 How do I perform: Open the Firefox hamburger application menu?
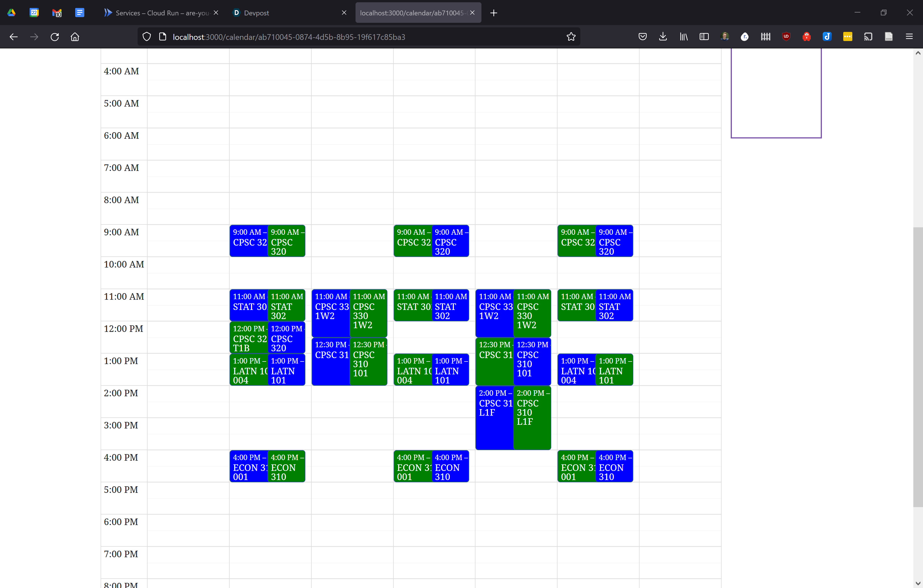point(909,37)
